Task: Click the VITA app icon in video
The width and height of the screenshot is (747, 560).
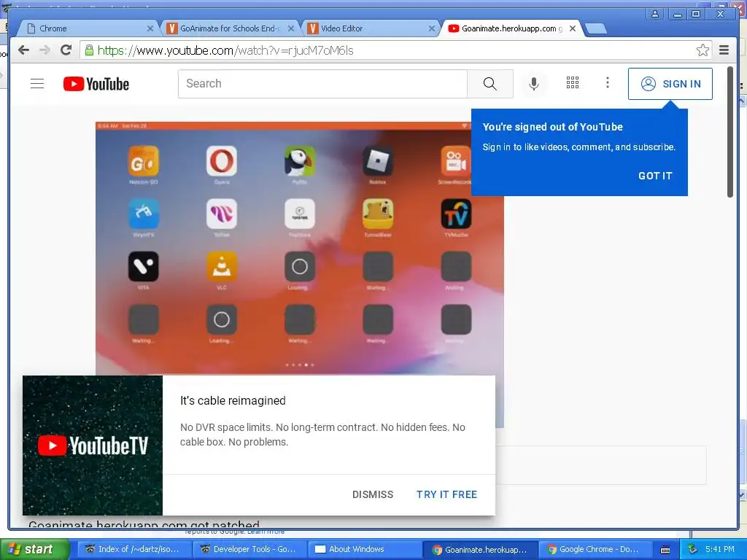Action: [x=144, y=267]
